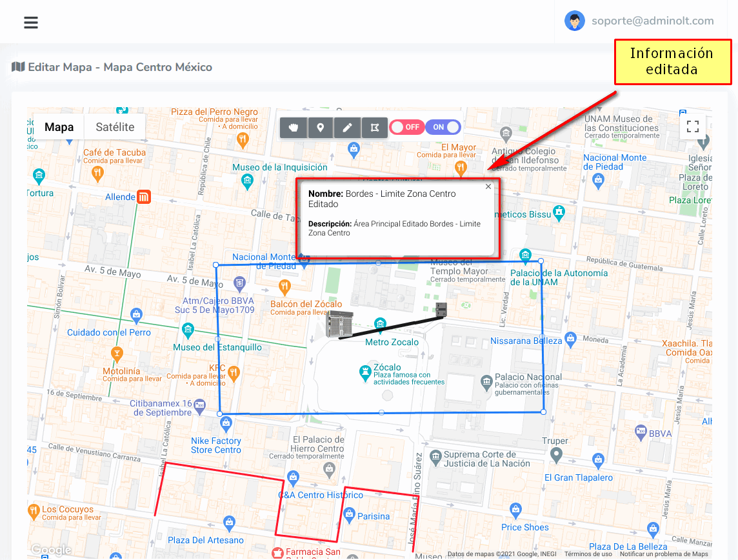Toggle the blue ON switch

(x=443, y=127)
